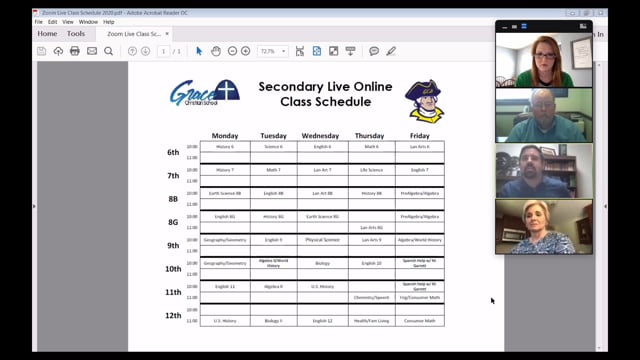Activate the Hand pan tool

click(x=216, y=51)
